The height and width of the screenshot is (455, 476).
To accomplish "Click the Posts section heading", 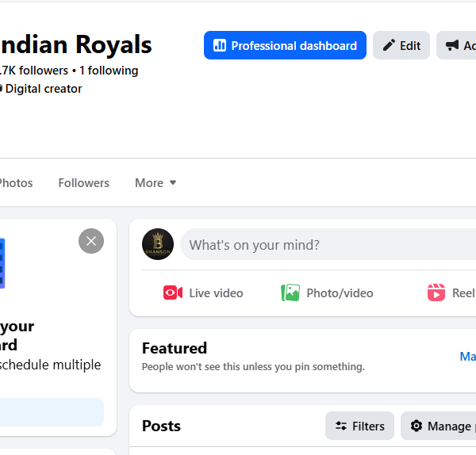I will tap(161, 426).
